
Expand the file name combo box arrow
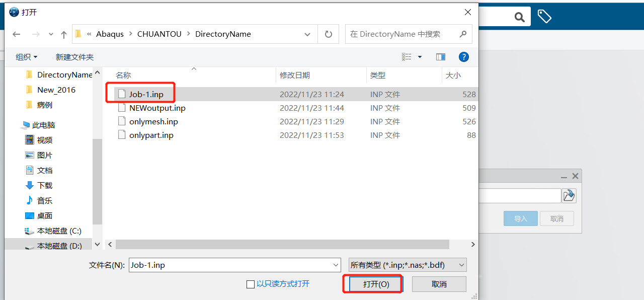click(335, 264)
